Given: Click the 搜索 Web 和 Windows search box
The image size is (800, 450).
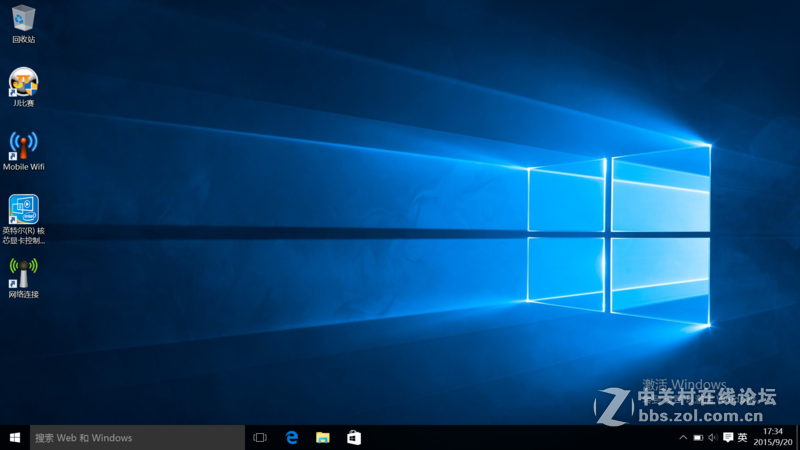Looking at the screenshot, I should click(137, 438).
